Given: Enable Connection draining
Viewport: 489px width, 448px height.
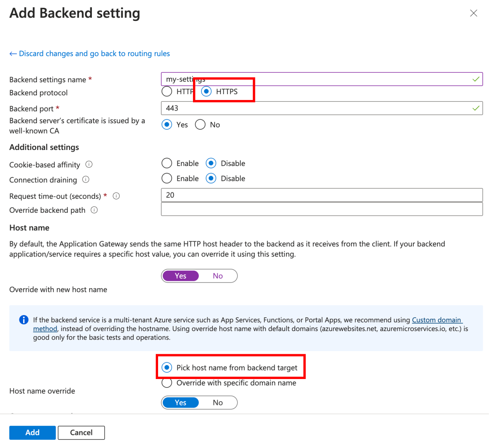Looking at the screenshot, I should click(167, 178).
